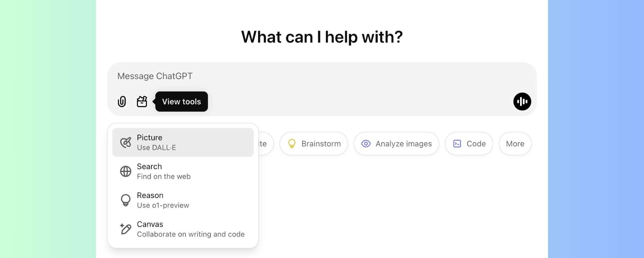Click the Brainstorm suggestion label
The width and height of the screenshot is (644, 258).
(321, 144)
